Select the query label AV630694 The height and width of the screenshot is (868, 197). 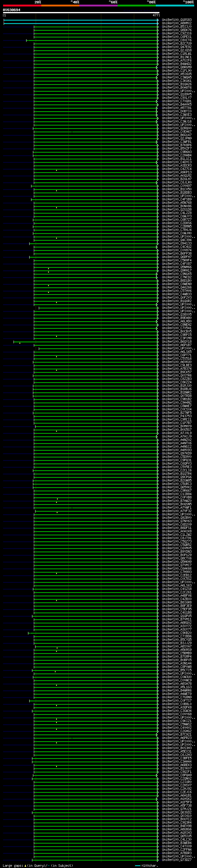[x=11, y=10]
